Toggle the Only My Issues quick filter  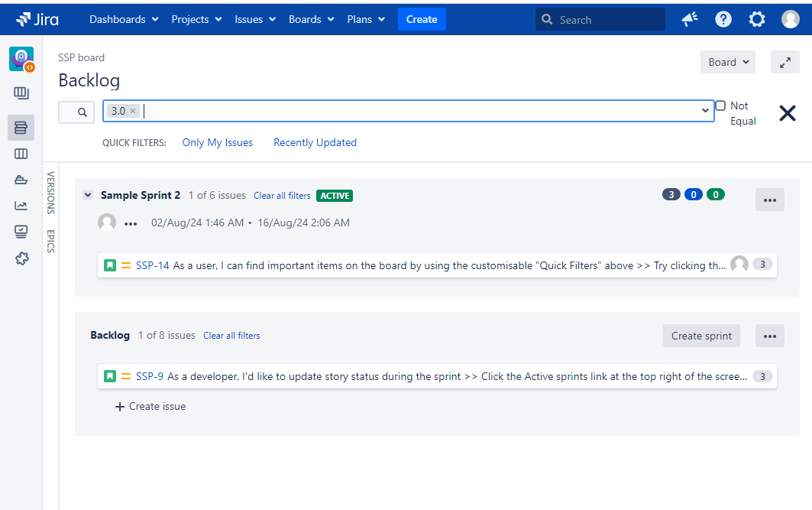click(x=217, y=142)
